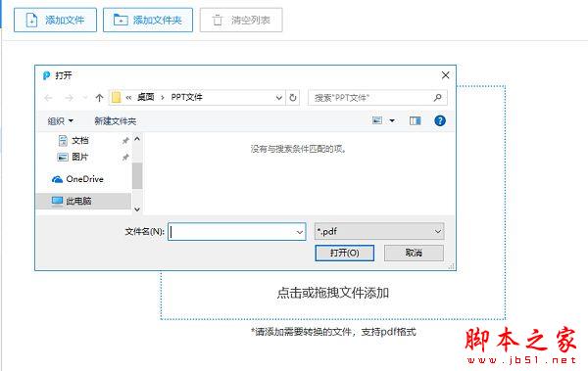Close the 打开 dialog
The image size is (588, 371).
coord(445,75)
